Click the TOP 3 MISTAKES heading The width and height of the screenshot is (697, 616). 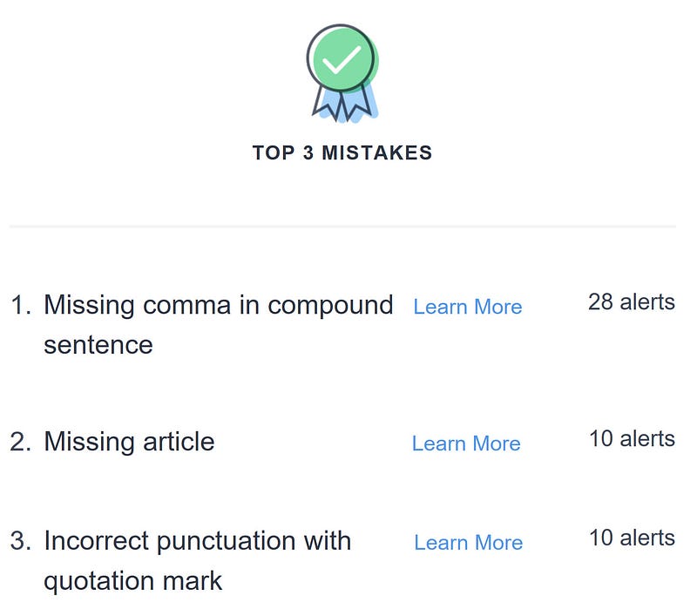pos(342,153)
